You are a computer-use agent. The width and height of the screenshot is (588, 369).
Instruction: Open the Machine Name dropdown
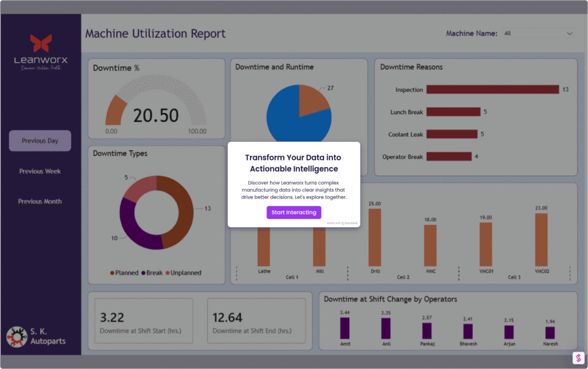[x=538, y=33]
